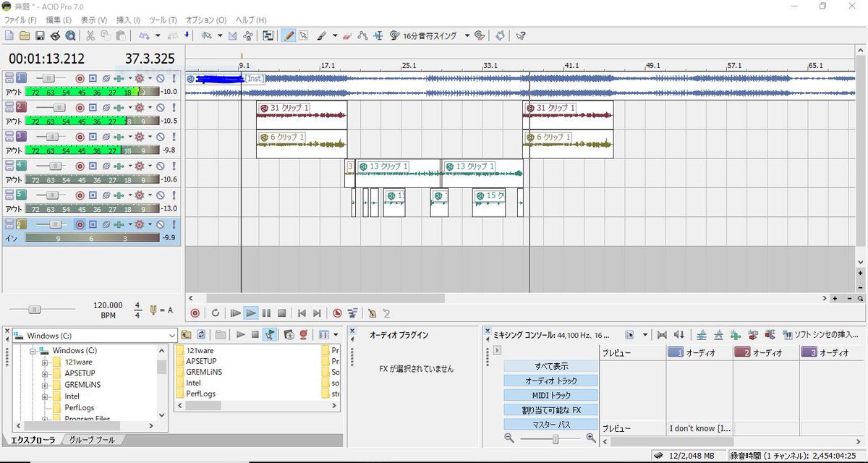Open the 編集 (E) menu

pos(59,20)
